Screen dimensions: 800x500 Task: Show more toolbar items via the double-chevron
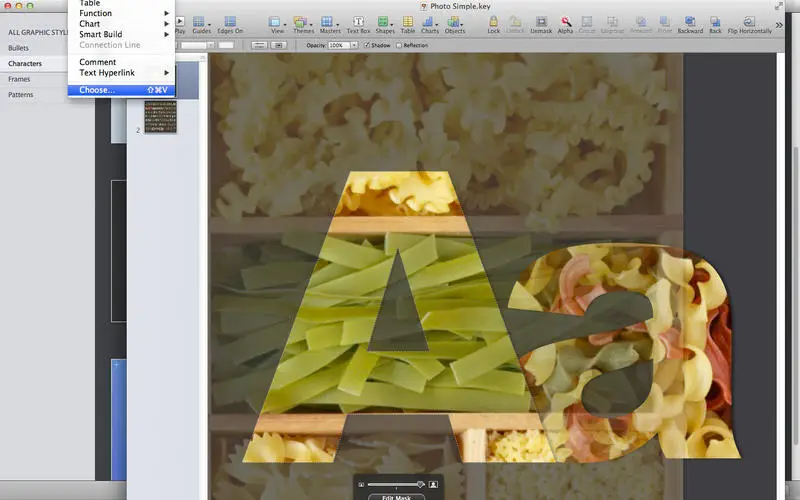coord(779,25)
